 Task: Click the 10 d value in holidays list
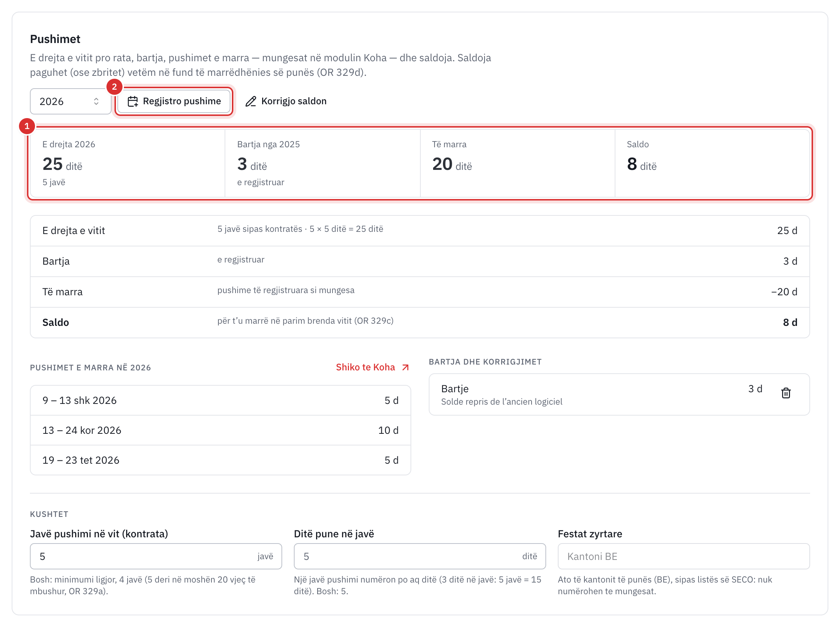[388, 430]
